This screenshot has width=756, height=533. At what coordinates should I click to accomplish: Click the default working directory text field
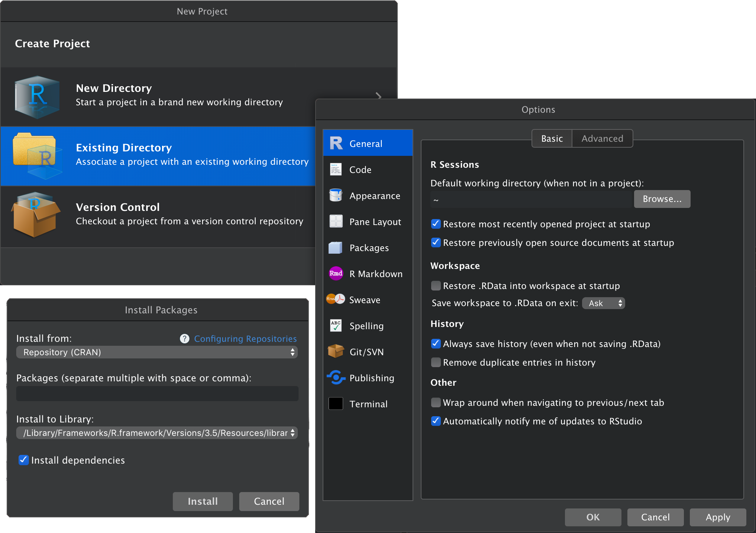pyautogui.click(x=532, y=199)
